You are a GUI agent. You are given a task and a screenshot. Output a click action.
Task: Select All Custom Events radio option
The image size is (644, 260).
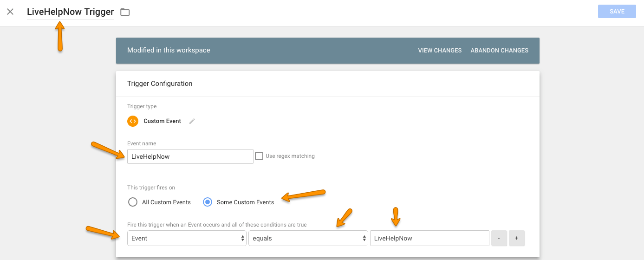click(133, 202)
